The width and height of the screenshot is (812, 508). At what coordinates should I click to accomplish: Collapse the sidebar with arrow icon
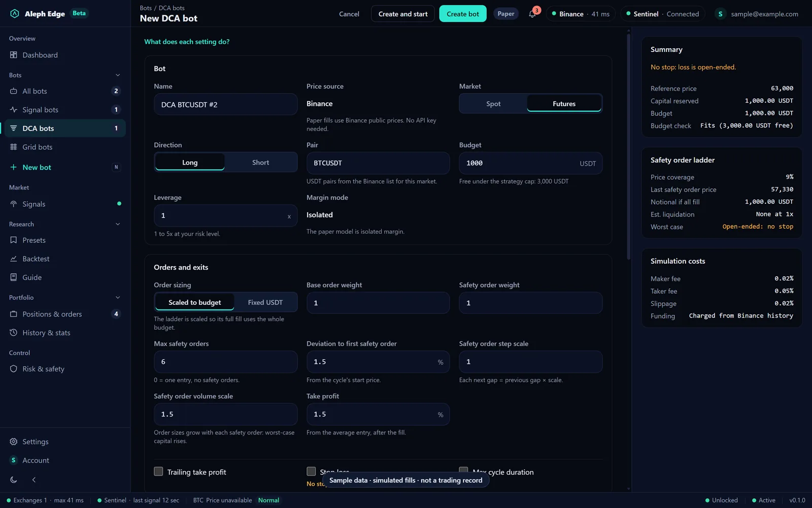(34, 480)
